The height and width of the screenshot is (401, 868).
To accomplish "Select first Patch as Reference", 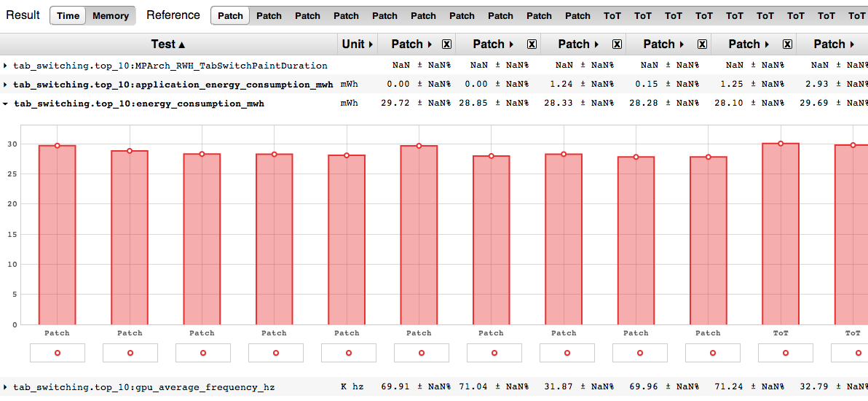I will [x=230, y=15].
